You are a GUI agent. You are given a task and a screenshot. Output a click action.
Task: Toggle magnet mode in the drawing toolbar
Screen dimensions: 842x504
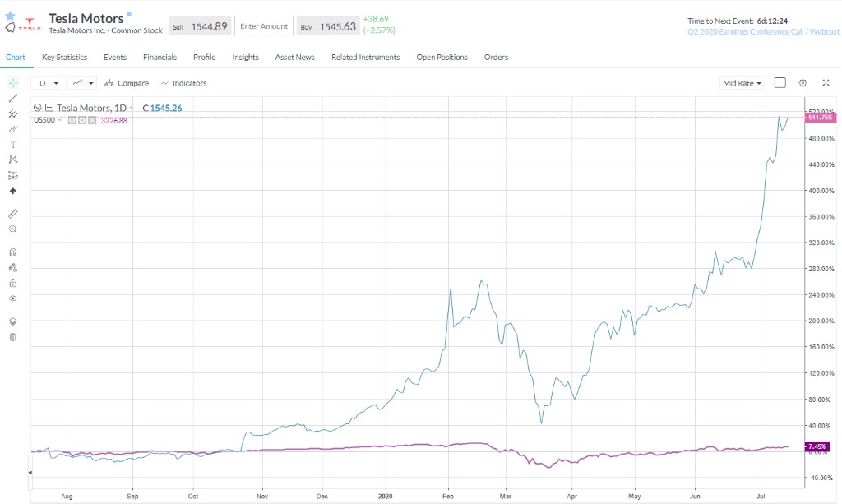click(12, 252)
